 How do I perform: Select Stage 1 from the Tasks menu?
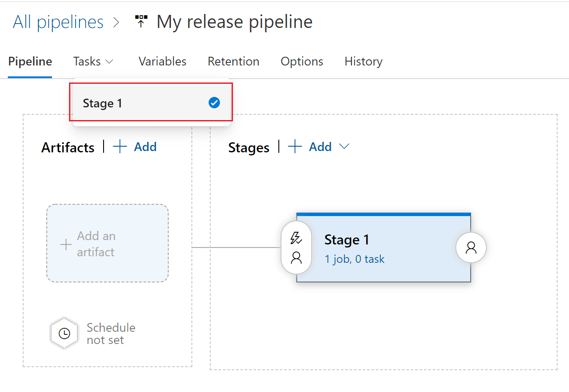click(103, 103)
